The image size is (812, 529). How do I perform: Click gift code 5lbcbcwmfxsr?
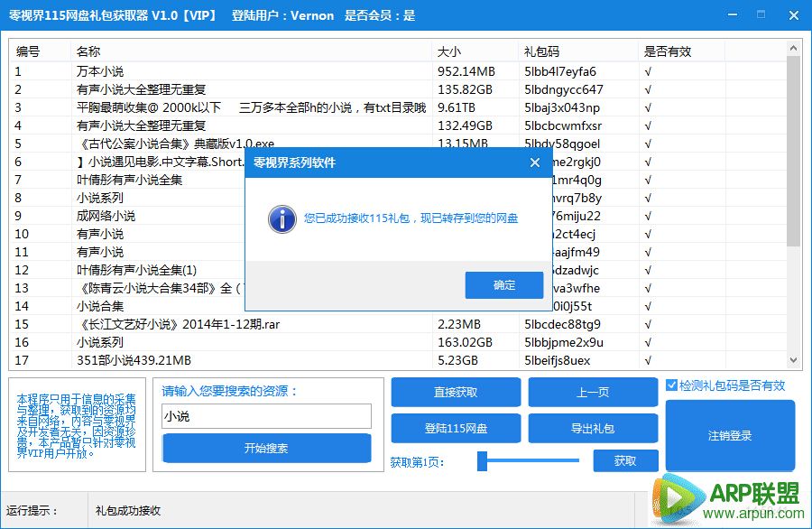pos(563,125)
